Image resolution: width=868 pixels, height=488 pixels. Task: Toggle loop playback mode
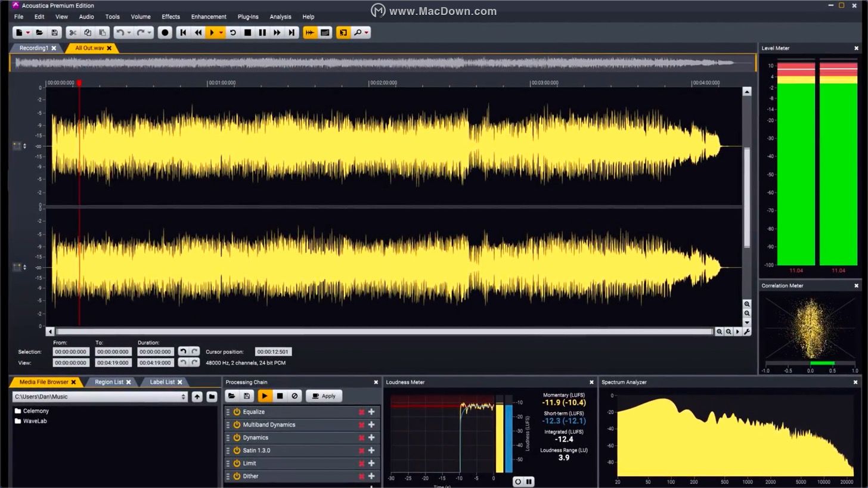click(233, 33)
